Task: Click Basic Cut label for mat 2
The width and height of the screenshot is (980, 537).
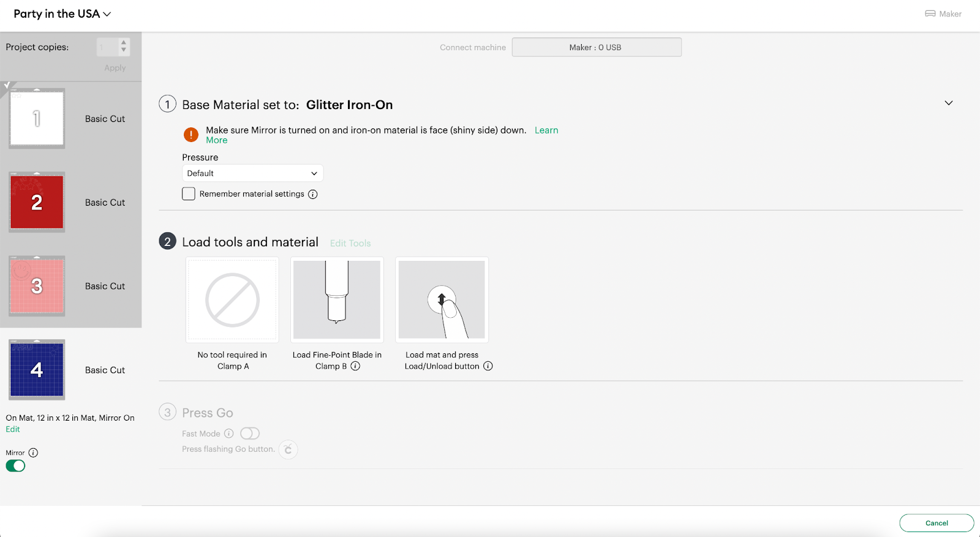Action: coord(105,202)
